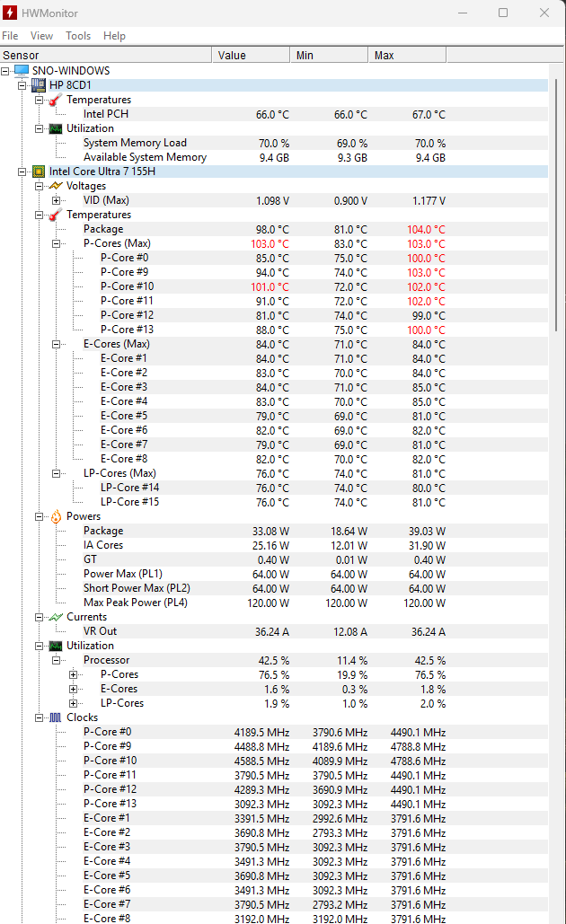The image size is (566, 924).
Task: Click the HP 8CD1 motherboard icon
Action: pyautogui.click(x=38, y=84)
